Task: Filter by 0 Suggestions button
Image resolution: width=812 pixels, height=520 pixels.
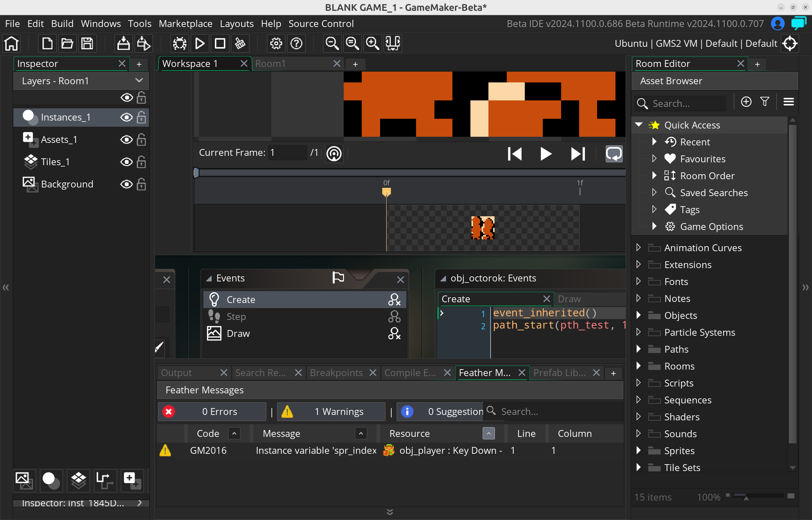Action: 440,411
